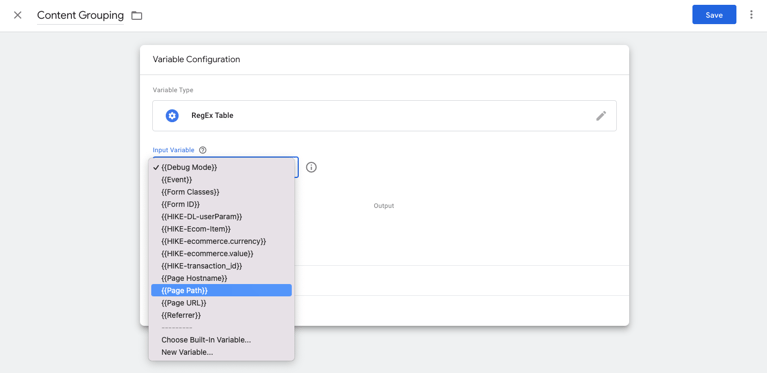Open the three-dot more options menu
Image resolution: width=767 pixels, height=373 pixels.
tap(751, 15)
